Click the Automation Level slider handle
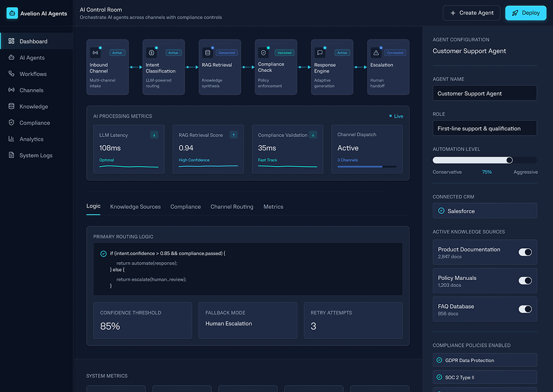The image size is (553, 392). pos(509,160)
